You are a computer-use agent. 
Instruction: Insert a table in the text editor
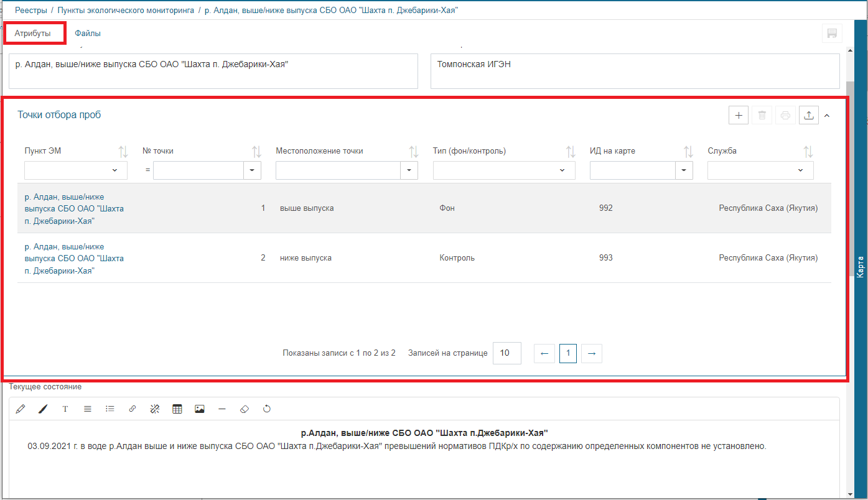[177, 409]
